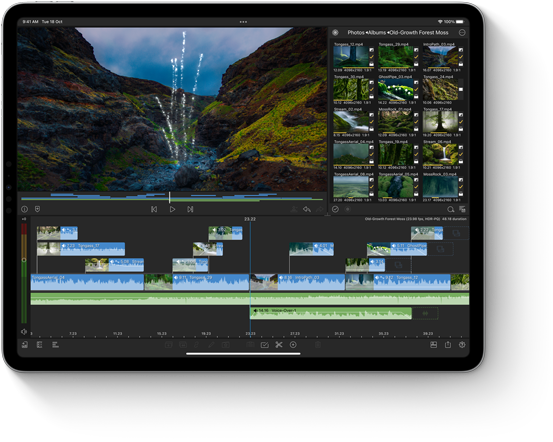Click the undo arrow below preview
The width and height of the screenshot is (553, 442).
coord(307,209)
